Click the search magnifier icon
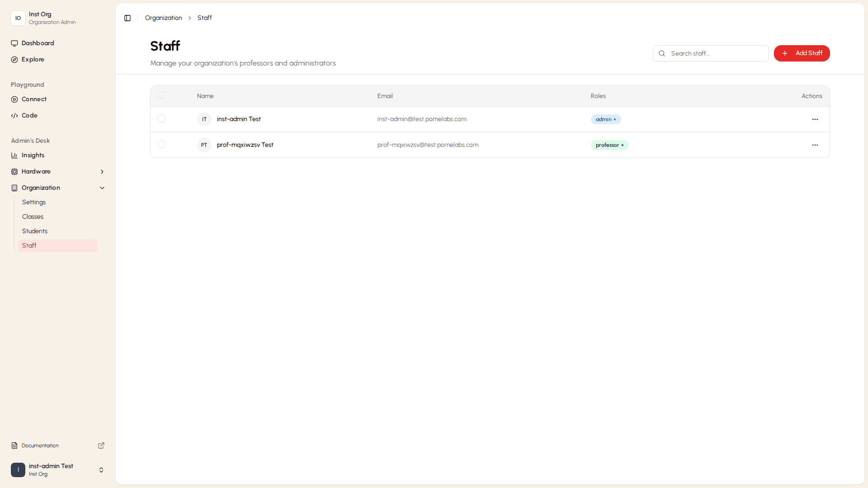 tap(662, 53)
